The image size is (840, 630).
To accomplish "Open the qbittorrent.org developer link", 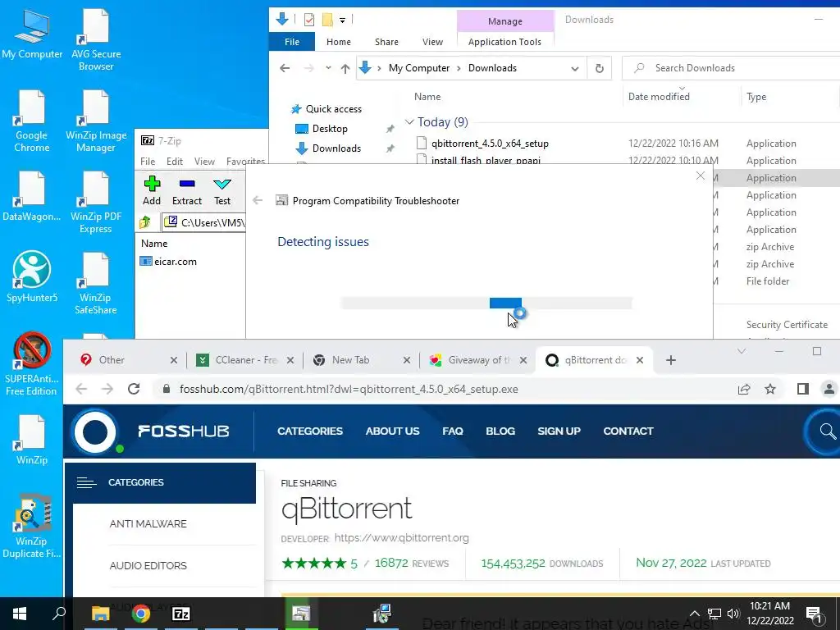I will (x=401, y=537).
